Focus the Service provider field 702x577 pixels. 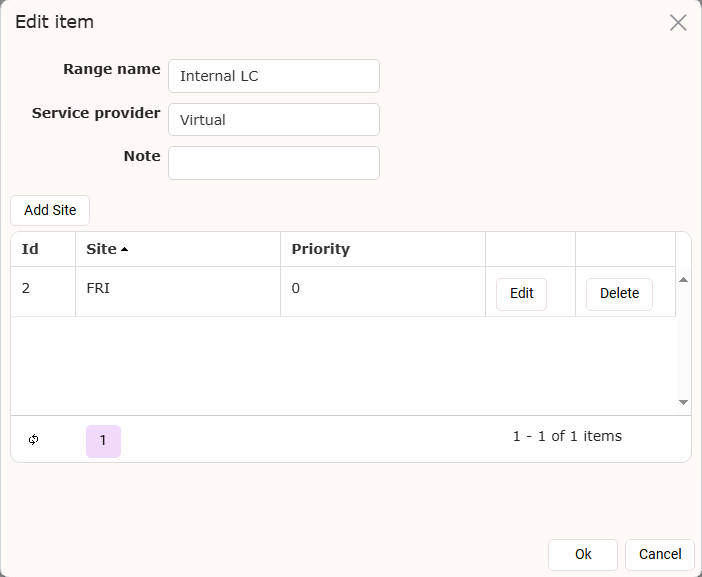pyautogui.click(x=274, y=120)
